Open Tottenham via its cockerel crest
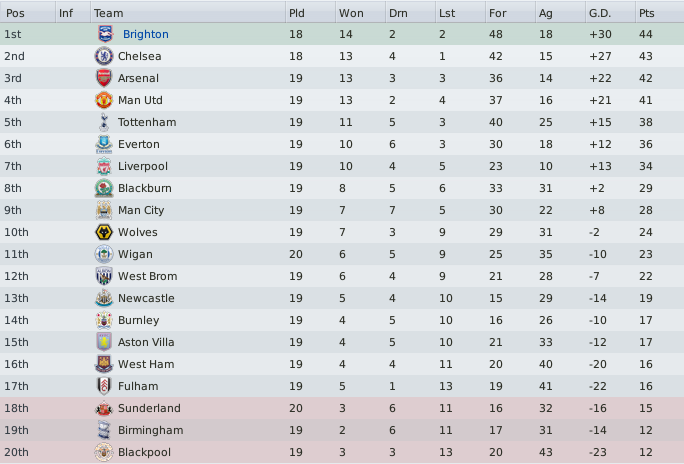 click(x=104, y=122)
